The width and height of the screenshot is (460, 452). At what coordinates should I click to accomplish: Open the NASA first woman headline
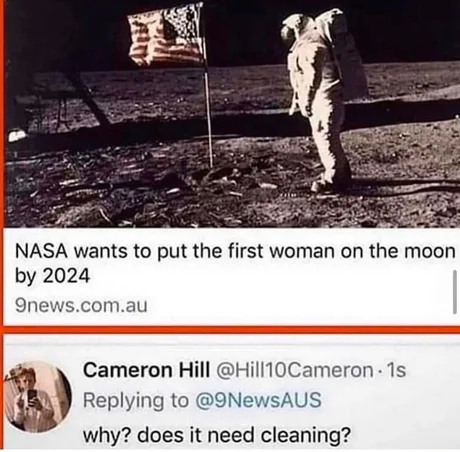pos(235,263)
